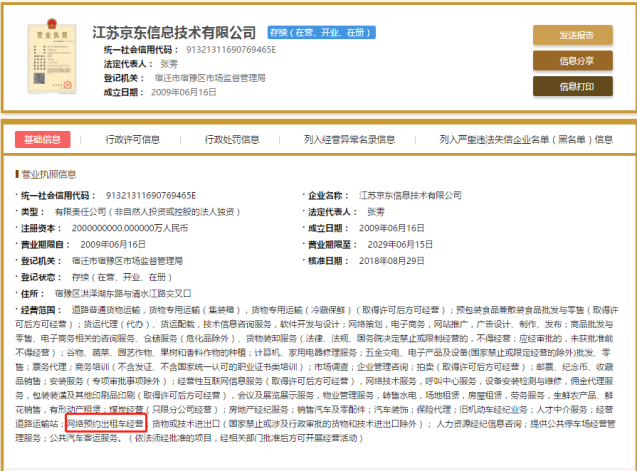
Task: Click 登记机关 value in license info section
Action: (x=127, y=260)
